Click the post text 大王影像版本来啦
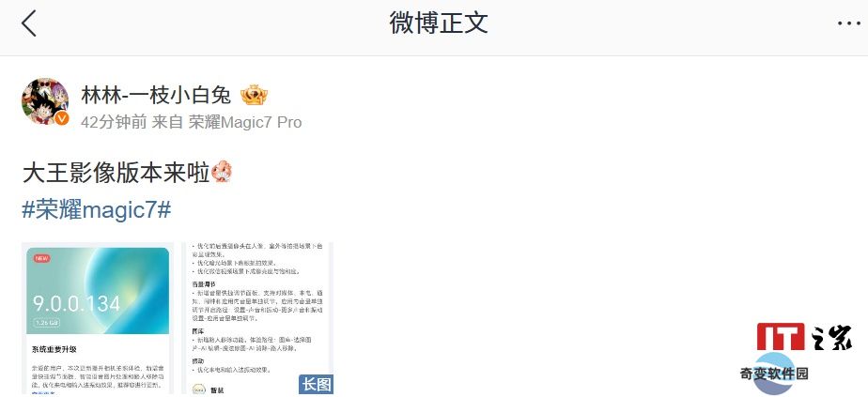The height and width of the screenshot is (397, 868). tap(116, 173)
